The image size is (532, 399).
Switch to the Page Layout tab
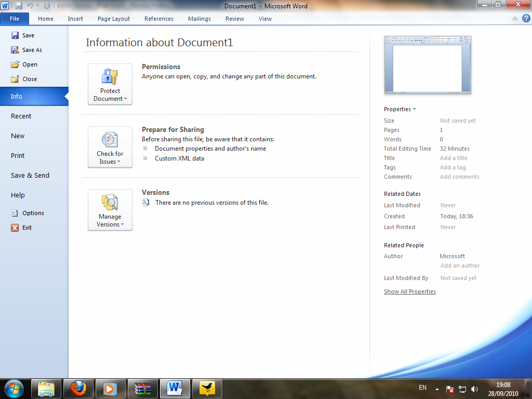tap(114, 19)
